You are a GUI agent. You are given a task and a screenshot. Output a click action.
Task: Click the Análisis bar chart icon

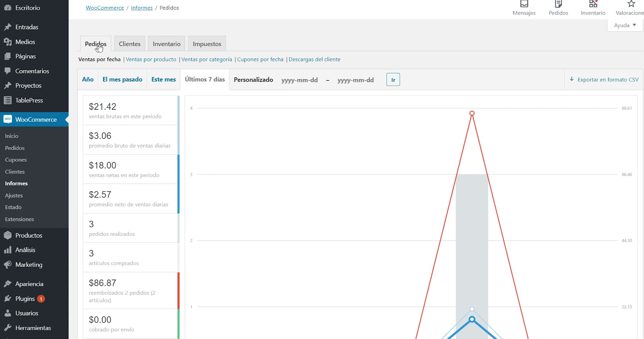(x=7, y=250)
